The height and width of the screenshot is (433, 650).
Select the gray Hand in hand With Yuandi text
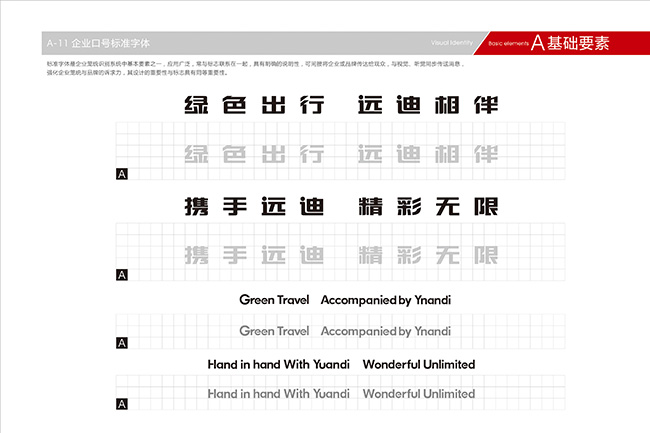278,394
